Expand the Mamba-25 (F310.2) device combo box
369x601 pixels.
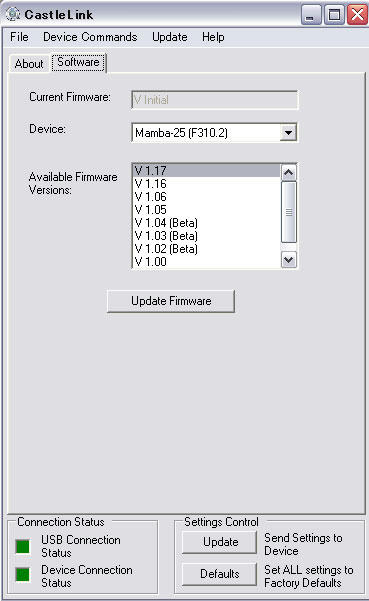point(214,133)
